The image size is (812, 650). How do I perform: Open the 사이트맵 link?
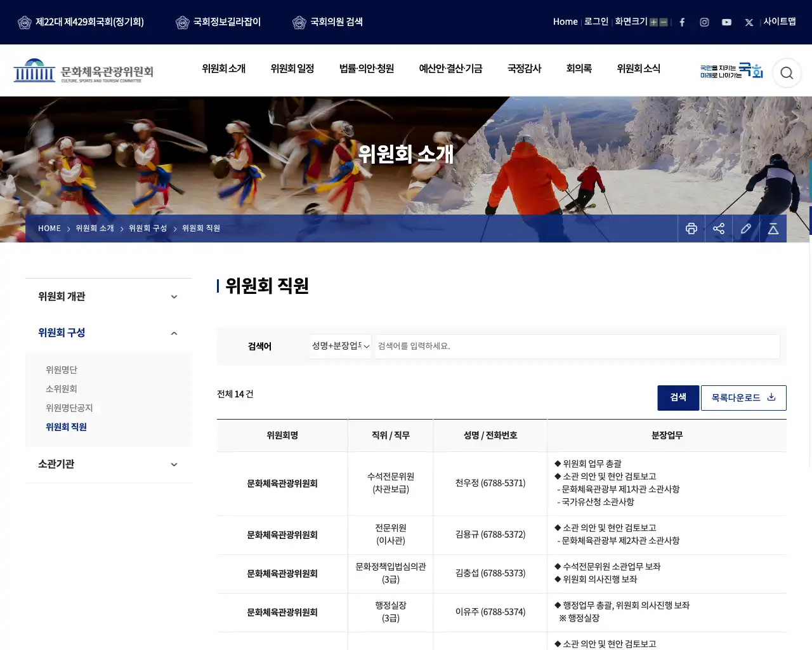(x=780, y=22)
